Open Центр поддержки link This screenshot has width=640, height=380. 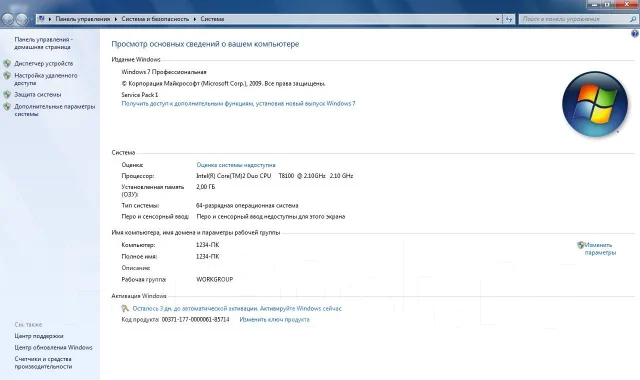[39, 336]
